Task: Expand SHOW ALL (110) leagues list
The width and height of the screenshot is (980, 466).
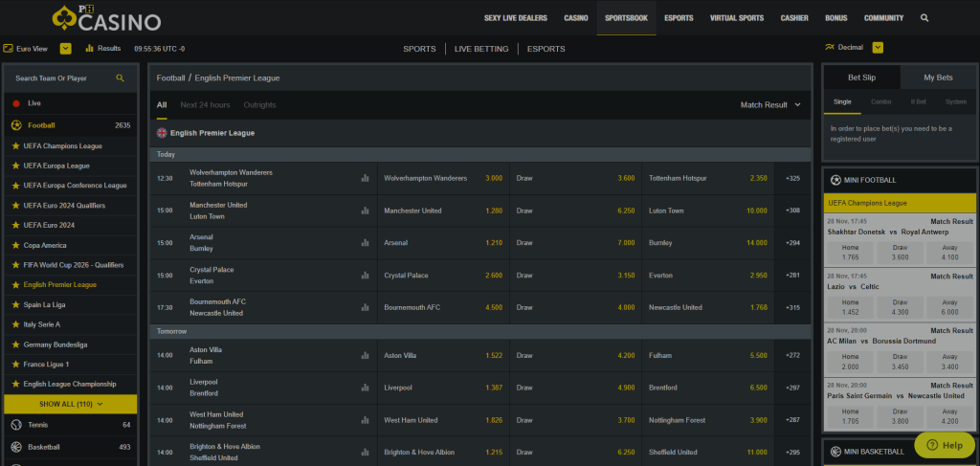Action: tap(71, 404)
